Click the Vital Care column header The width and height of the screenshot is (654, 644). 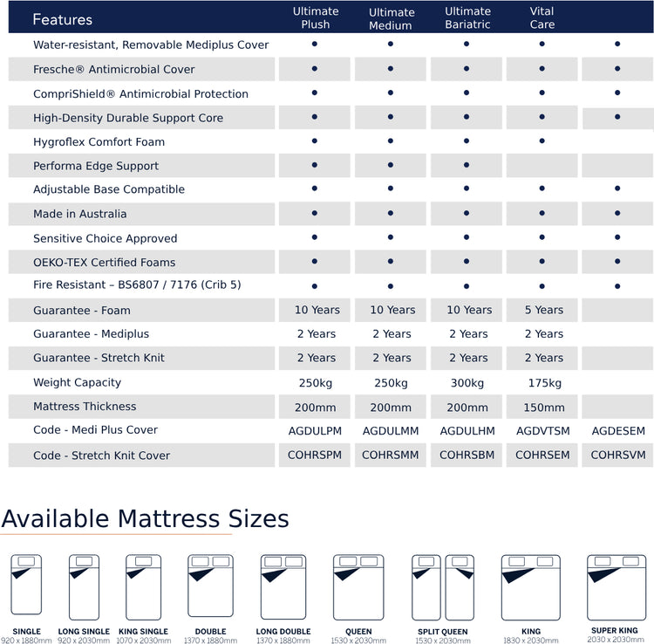(x=542, y=17)
